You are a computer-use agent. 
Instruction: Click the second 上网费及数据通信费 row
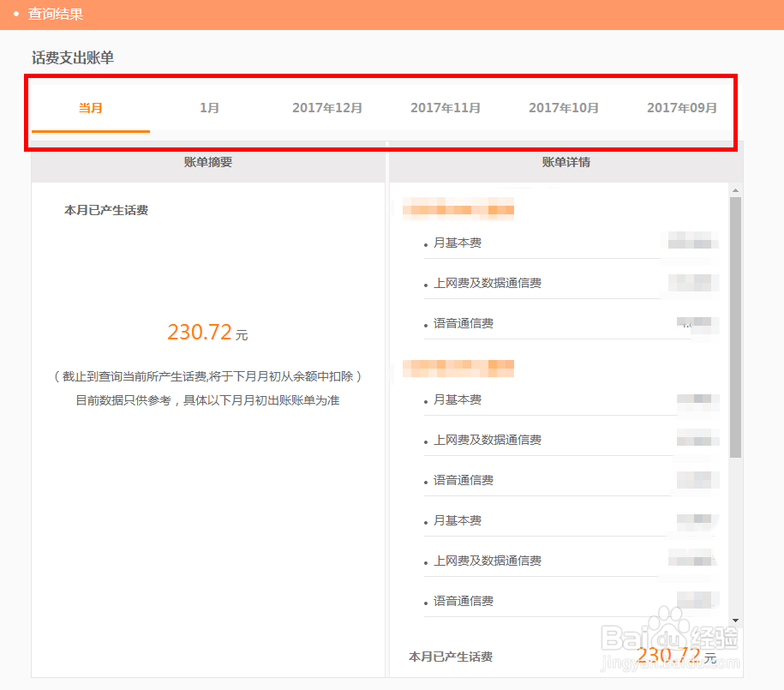pyautogui.click(x=486, y=440)
